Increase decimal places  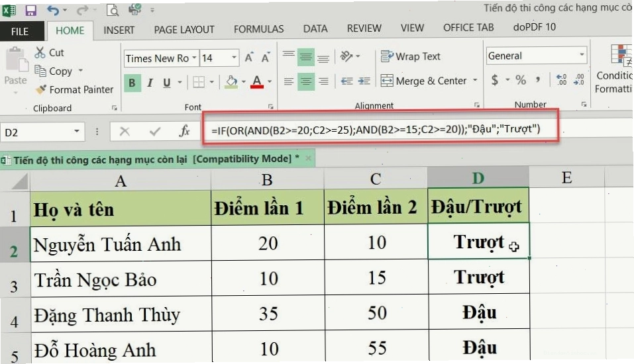(562, 79)
